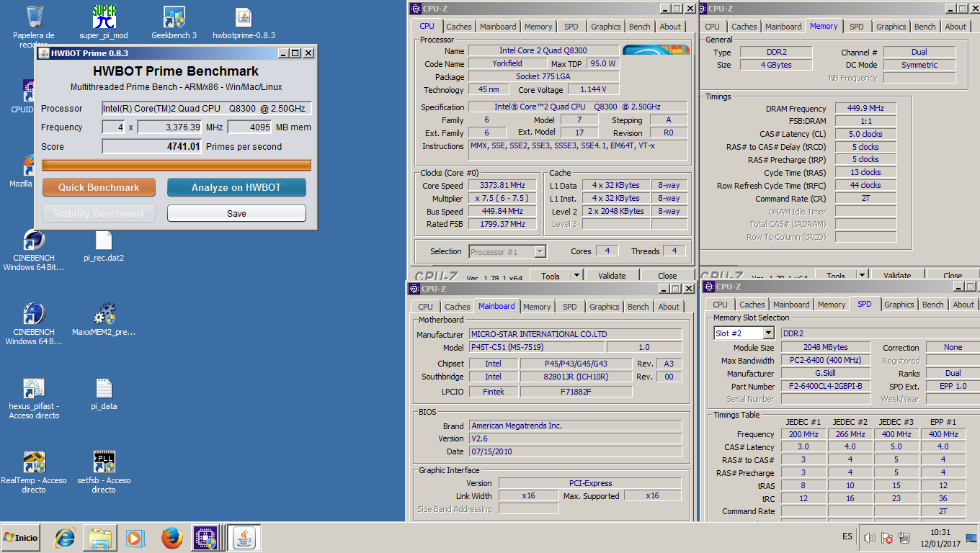Open Internet Explorer from the taskbar

click(x=65, y=538)
